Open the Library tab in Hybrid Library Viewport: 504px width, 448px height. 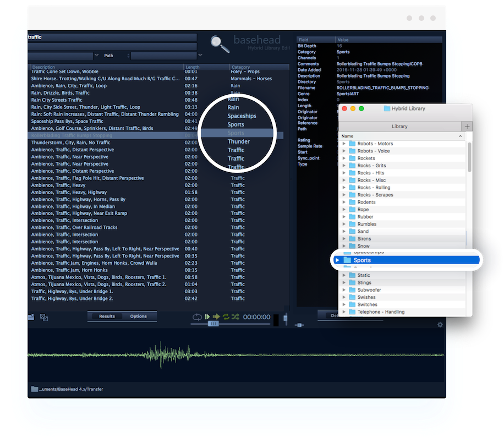(x=399, y=127)
